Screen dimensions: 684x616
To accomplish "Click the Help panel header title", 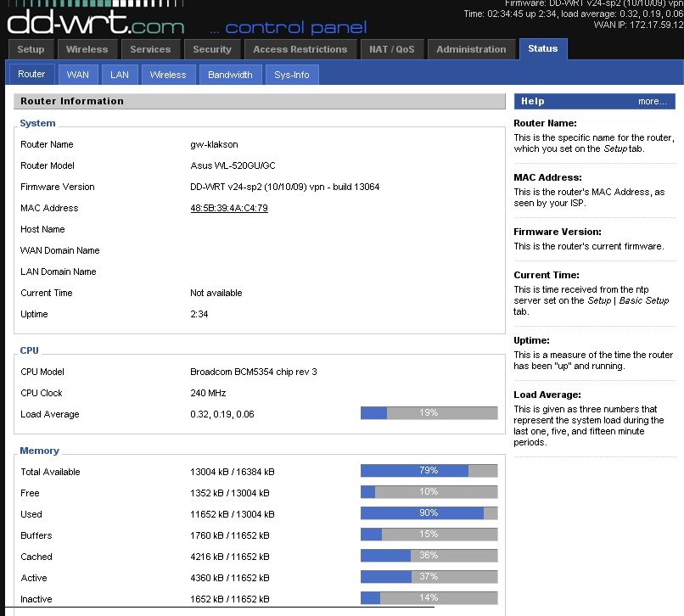I will (x=533, y=101).
